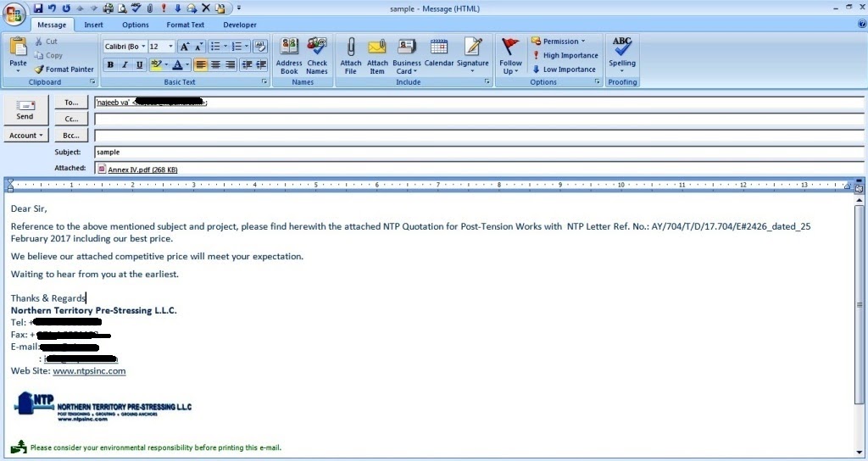
Task: Open the Basic Text dialog launcher
Action: (x=264, y=82)
